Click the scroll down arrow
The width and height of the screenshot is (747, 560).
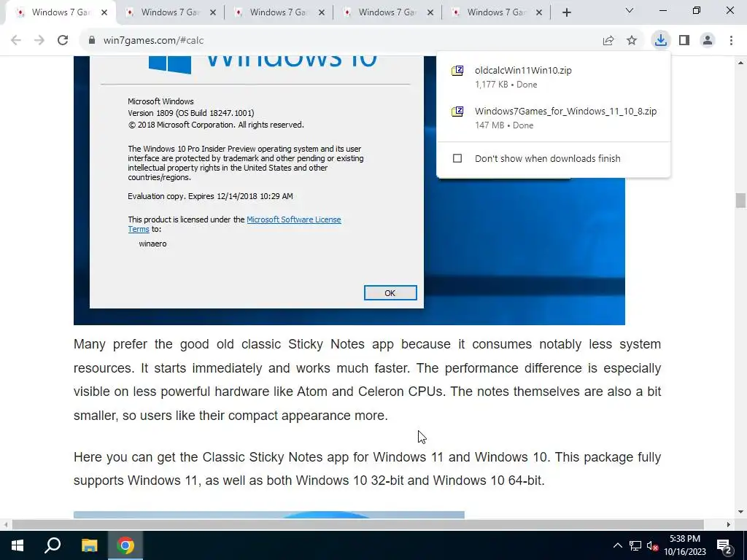[x=740, y=512]
